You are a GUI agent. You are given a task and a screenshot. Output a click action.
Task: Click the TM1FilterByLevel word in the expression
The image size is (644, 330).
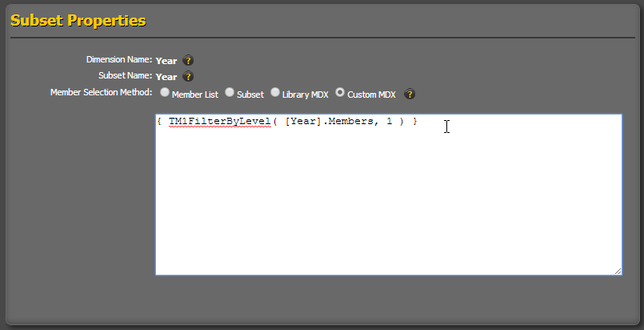point(220,122)
